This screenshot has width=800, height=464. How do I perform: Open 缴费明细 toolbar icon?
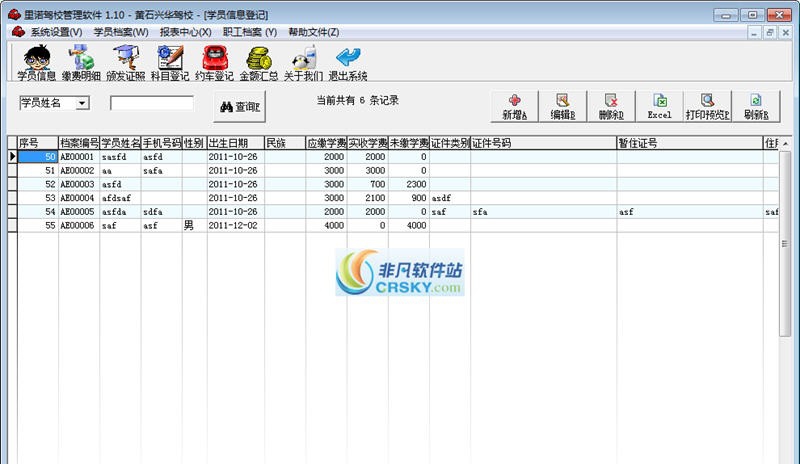pos(81,63)
